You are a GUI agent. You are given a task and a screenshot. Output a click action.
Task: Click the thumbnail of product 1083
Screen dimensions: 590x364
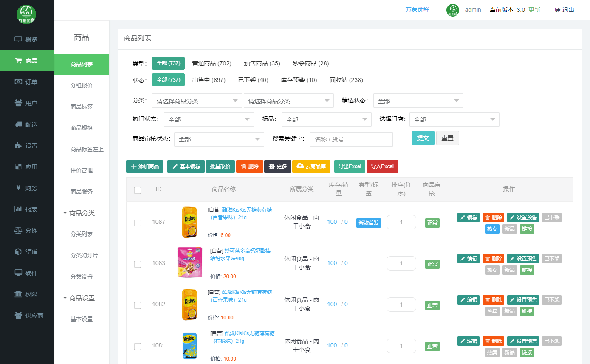[189, 262]
